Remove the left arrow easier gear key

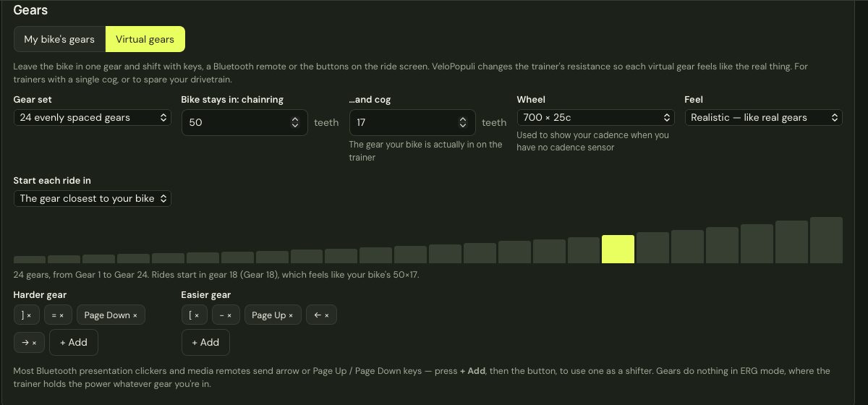coord(327,315)
